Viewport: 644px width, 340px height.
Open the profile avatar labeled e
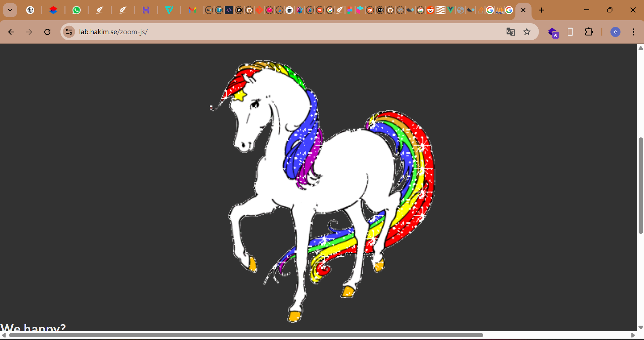615,32
